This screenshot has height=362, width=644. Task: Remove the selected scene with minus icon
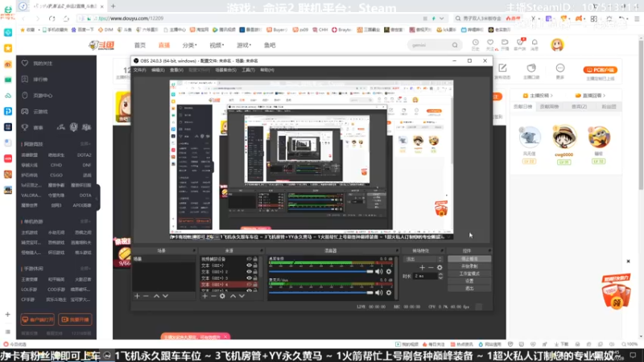point(146,296)
